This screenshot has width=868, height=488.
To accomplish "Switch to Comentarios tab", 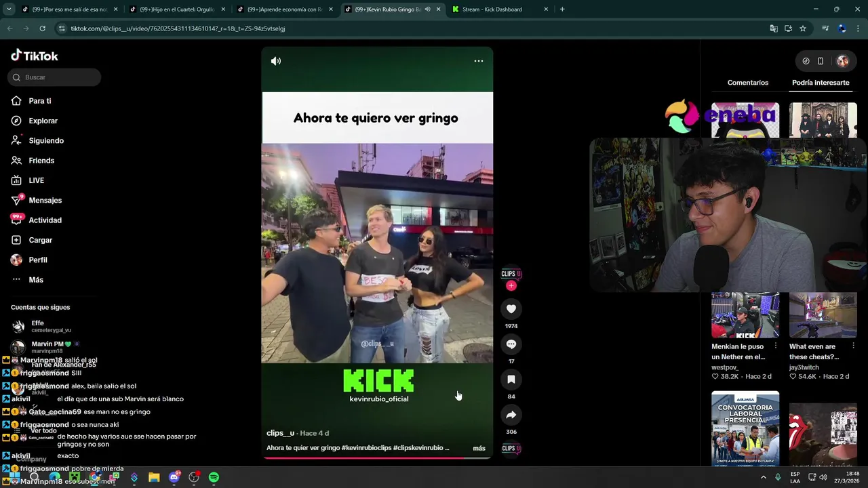I will (x=748, y=83).
